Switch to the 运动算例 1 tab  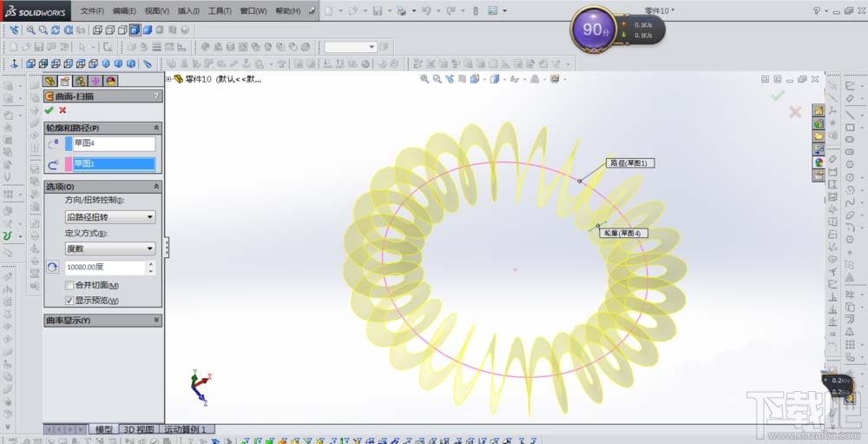187,429
